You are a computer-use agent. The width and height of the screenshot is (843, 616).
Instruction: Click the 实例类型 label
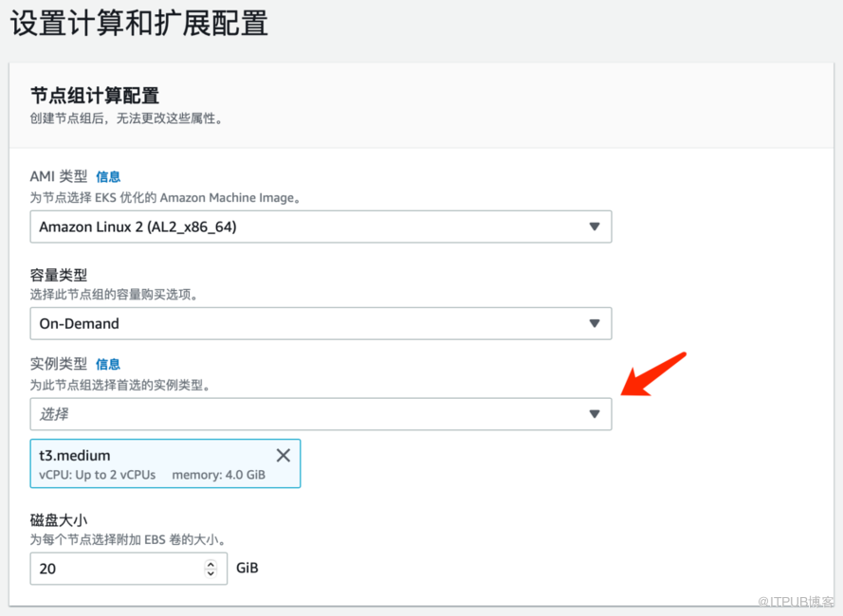click(x=59, y=364)
